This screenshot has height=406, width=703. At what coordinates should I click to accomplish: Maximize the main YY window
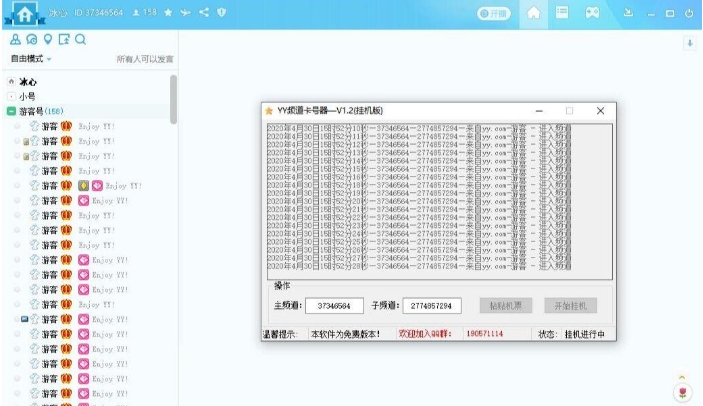(670, 13)
